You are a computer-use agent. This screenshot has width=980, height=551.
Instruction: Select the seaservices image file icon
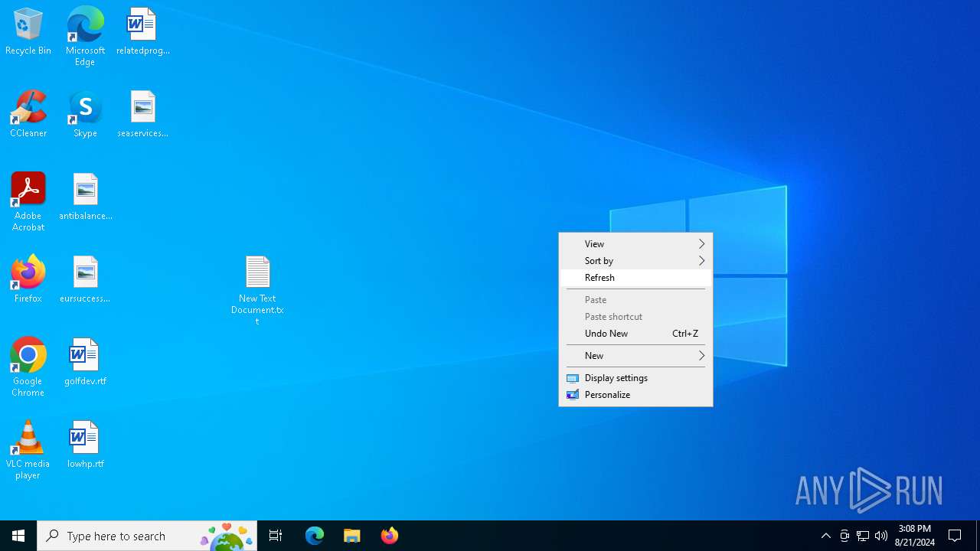[142, 115]
